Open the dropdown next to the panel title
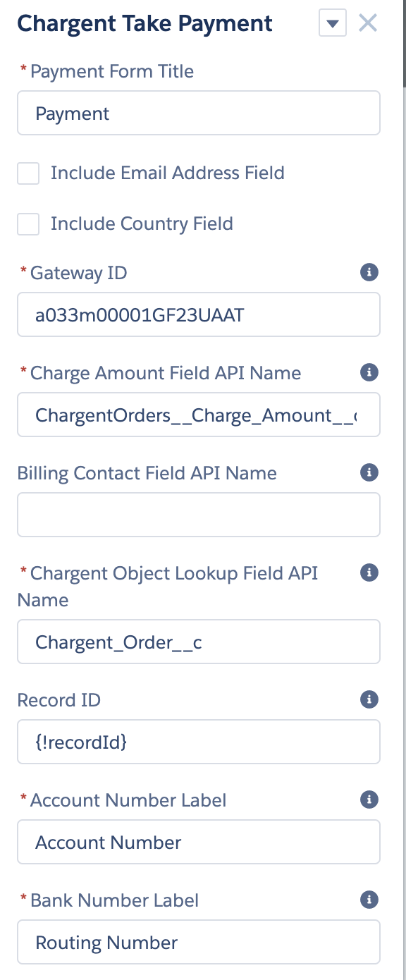406x980 pixels. coord(331,23)
